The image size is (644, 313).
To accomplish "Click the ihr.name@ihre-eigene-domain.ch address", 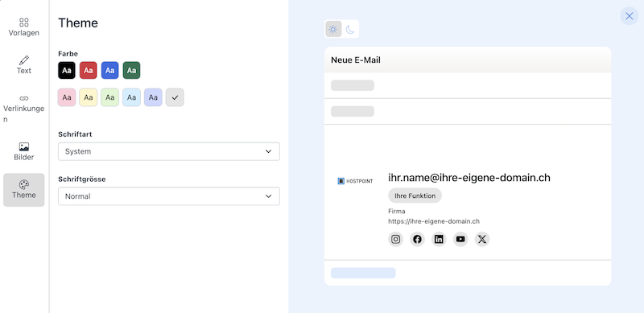I will (469, 178).
